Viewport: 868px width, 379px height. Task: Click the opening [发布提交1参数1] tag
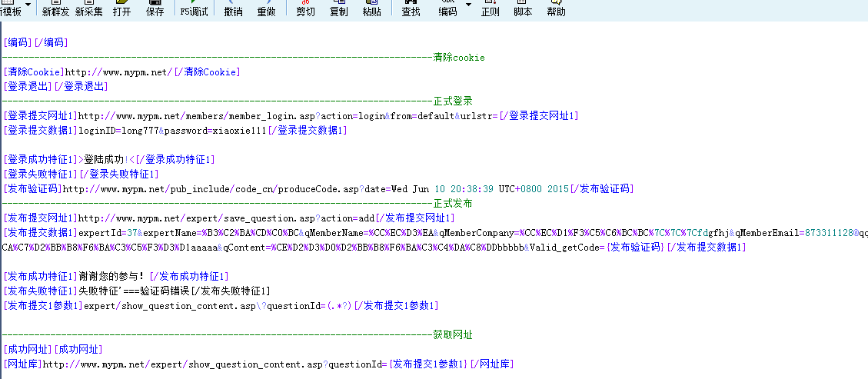click(x=44, y=305)
